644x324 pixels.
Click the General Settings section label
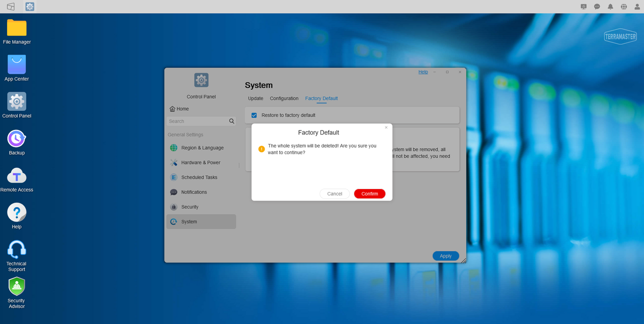(186, 135)
